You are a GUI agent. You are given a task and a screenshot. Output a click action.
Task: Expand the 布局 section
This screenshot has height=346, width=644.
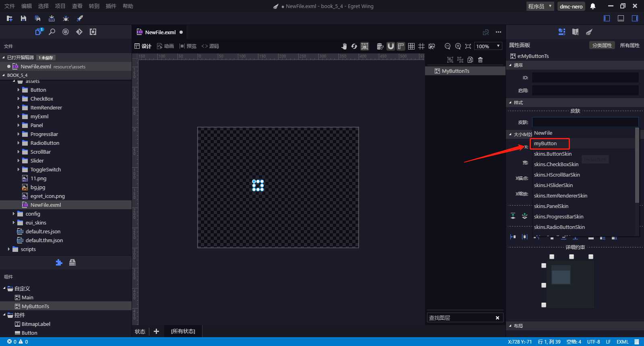(510, 326)
